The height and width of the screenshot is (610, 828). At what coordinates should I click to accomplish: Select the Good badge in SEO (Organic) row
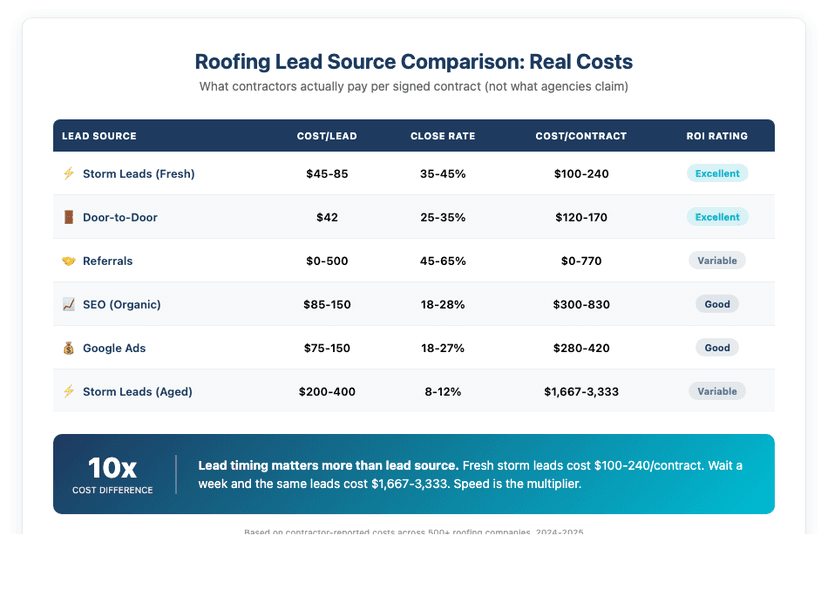coord(717,304)
